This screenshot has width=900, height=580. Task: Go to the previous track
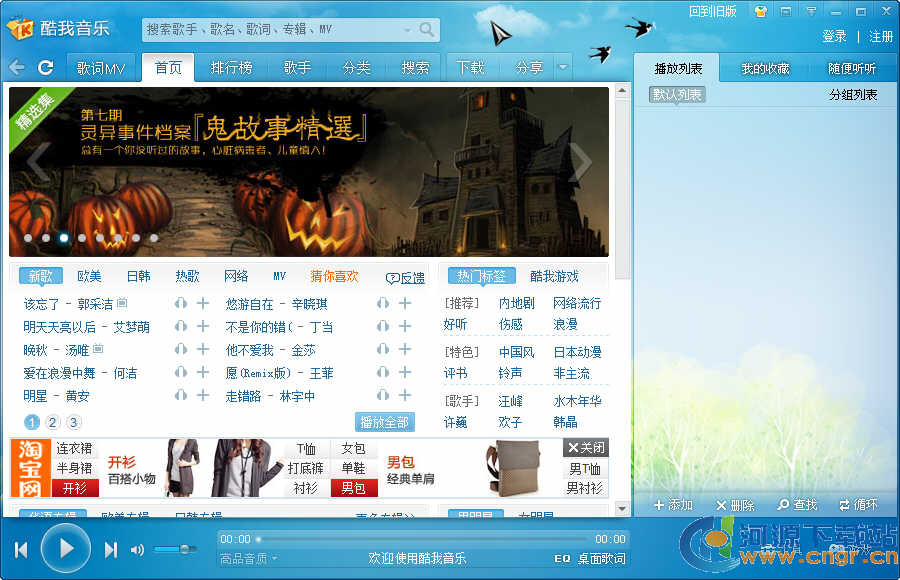click(21, 549)
